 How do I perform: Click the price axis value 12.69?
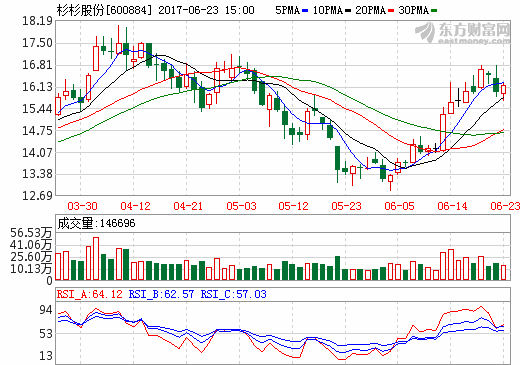click(37, 195)
